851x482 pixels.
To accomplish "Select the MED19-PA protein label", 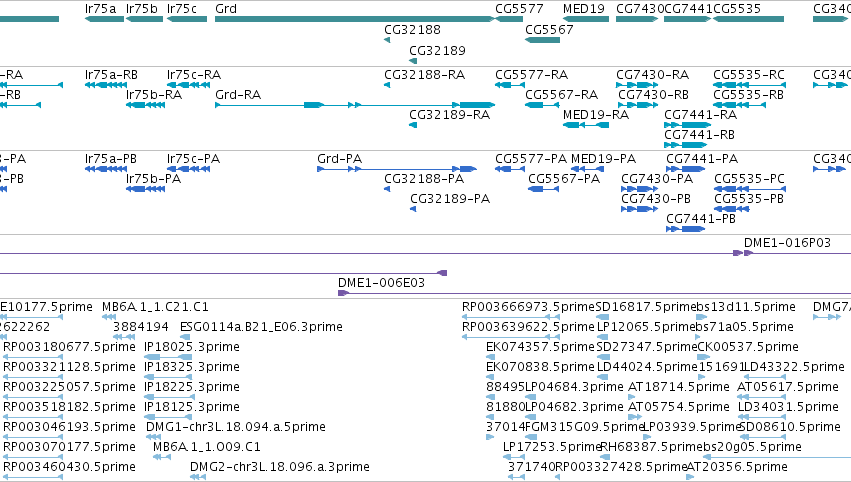I will click(x=604, y=159).
